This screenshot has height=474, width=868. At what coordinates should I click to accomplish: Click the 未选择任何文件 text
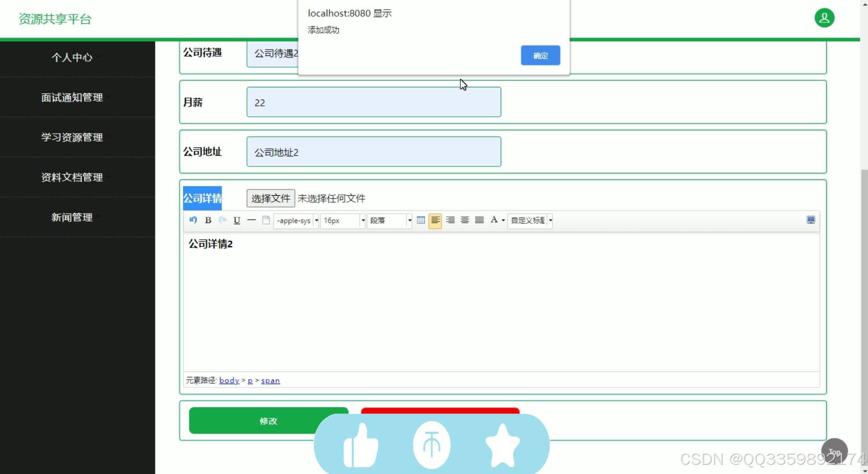pos(332,198)
